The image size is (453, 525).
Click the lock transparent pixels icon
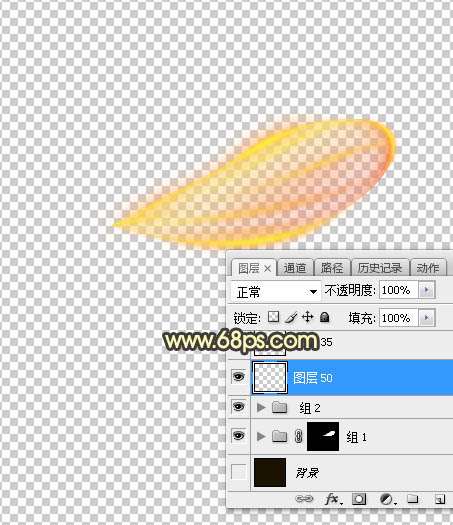tap(274, 317)
